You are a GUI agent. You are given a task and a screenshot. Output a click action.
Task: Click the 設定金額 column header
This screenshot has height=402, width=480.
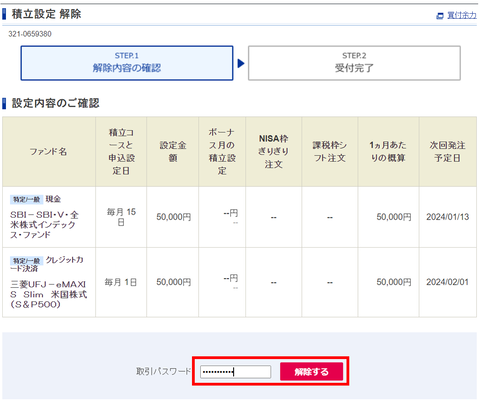tap(173, 152)
